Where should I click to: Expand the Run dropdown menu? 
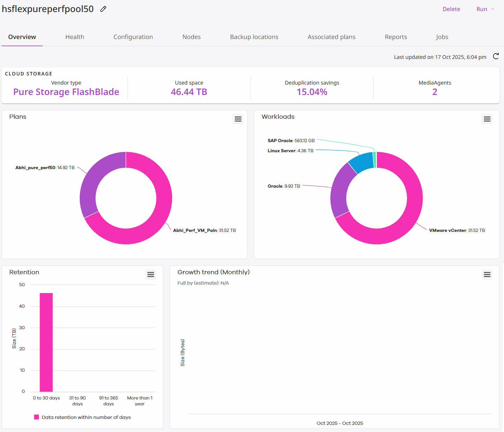point(484,9)
